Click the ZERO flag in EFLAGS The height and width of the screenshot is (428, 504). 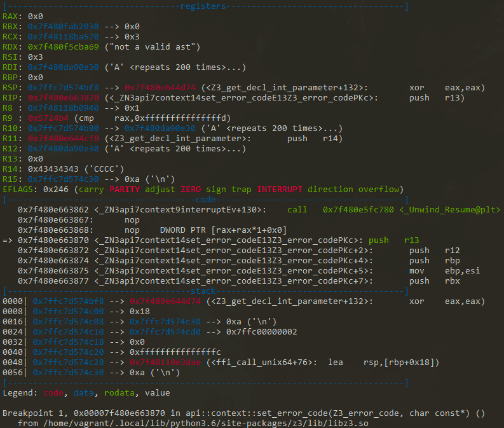(191, 190)
